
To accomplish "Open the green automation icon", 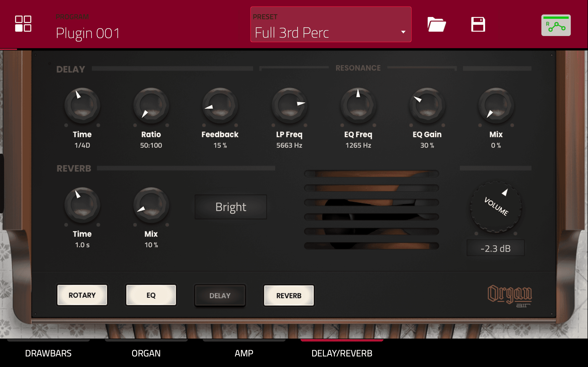I will pos(556,25).
